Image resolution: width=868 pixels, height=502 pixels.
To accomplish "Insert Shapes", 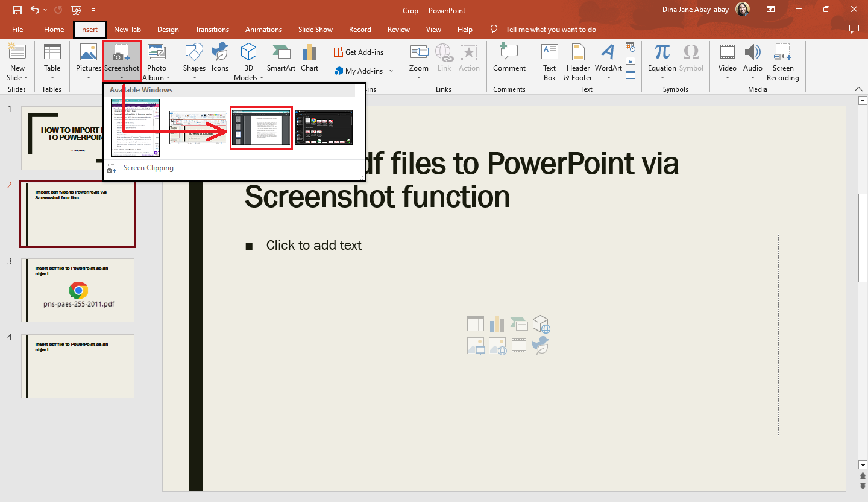I will coord(194,60).
